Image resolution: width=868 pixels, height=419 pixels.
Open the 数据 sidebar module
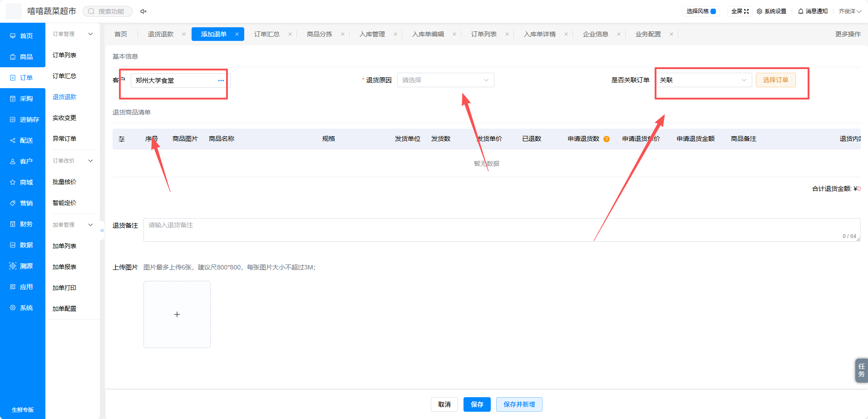click(22, 245)
